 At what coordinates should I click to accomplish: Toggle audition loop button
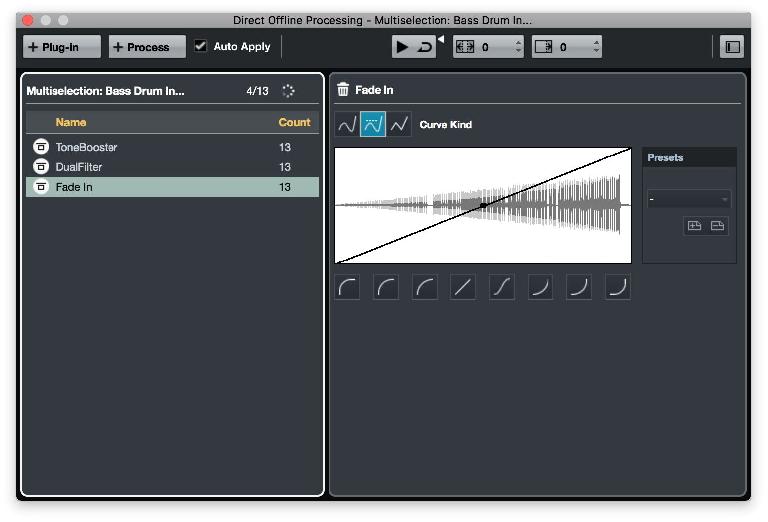click(x=425, y=47)
